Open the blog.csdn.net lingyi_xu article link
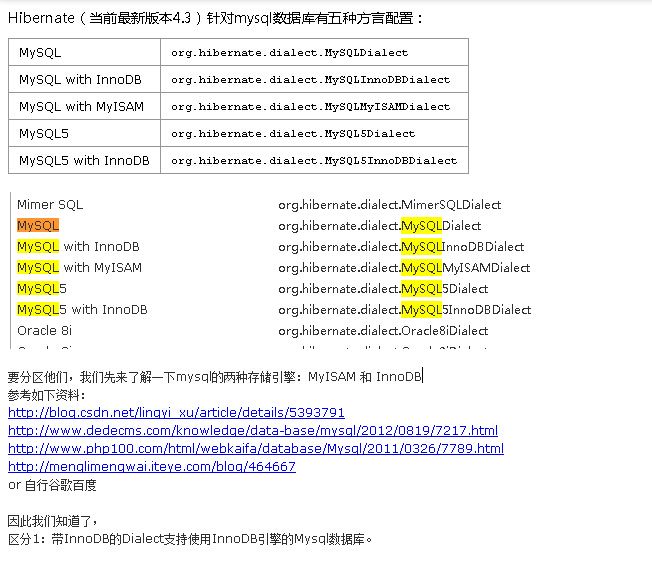 (176, 413)
